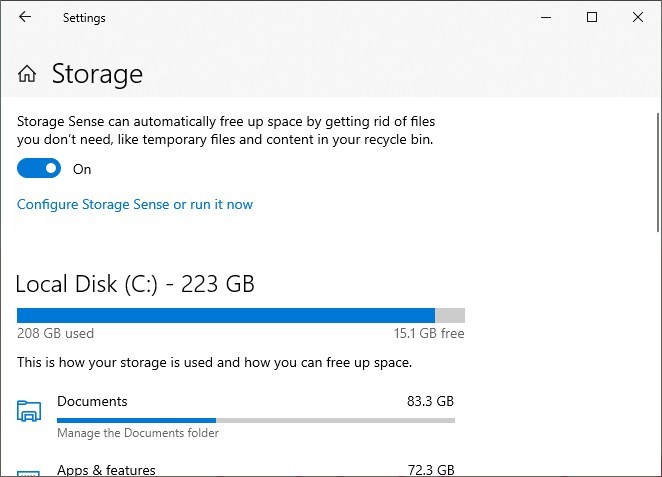This screenshot has width=662, height=477.
Task: Click the Home icon beside Storage
Action: tap(28, 74)
